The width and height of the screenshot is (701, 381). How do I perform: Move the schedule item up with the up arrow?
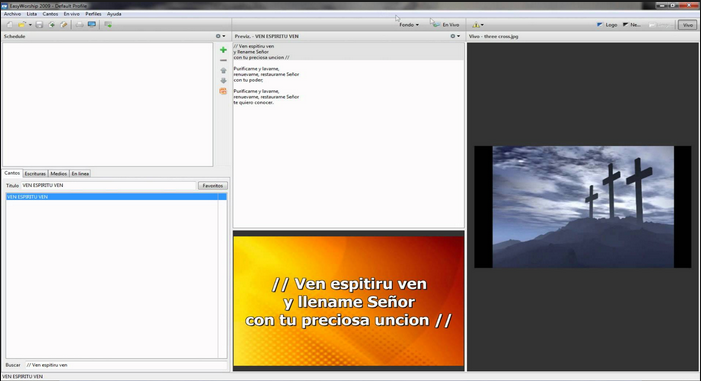point(223,71)
